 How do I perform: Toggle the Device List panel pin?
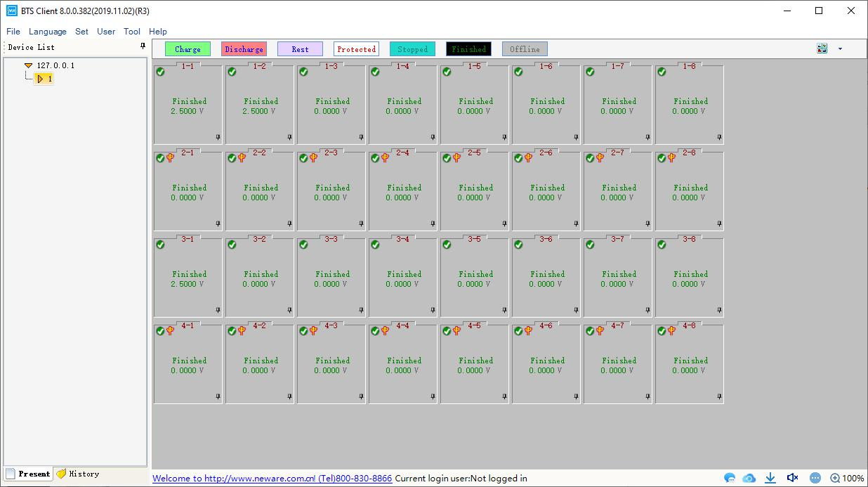point(143,46)
